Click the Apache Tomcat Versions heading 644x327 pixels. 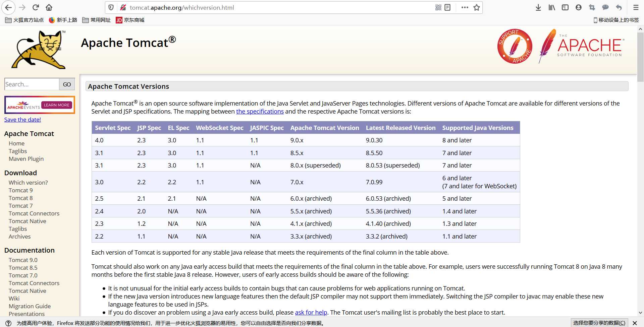(x=128, y=86)
